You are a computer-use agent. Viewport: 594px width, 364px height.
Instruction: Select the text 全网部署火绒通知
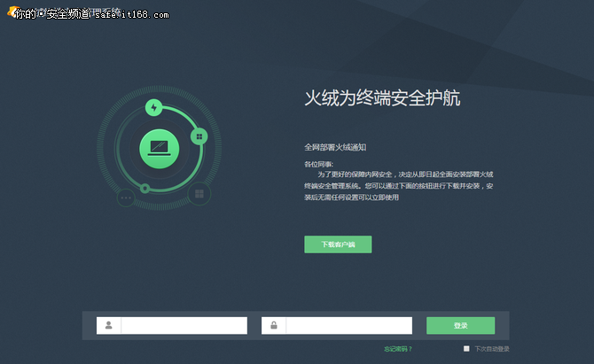tap(335, 147)
